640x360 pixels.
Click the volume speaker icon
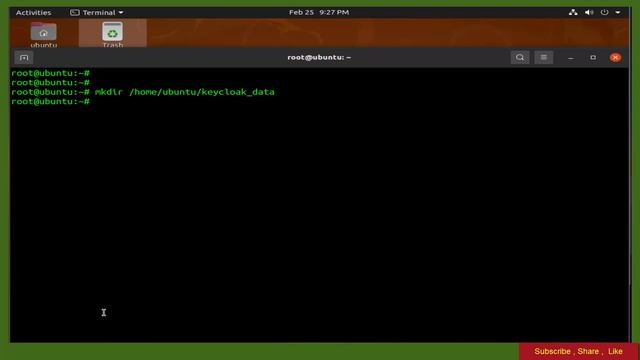point(589,13)
